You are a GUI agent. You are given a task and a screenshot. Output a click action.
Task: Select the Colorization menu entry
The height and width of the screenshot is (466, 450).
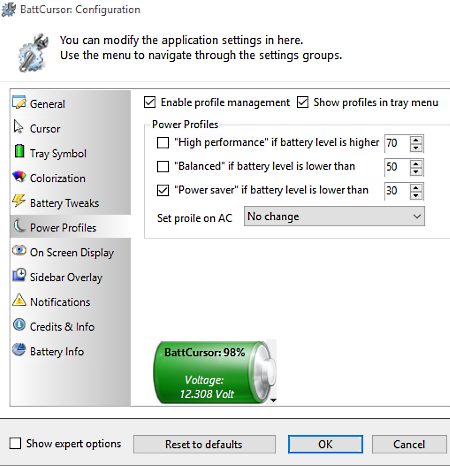point(70,178)
